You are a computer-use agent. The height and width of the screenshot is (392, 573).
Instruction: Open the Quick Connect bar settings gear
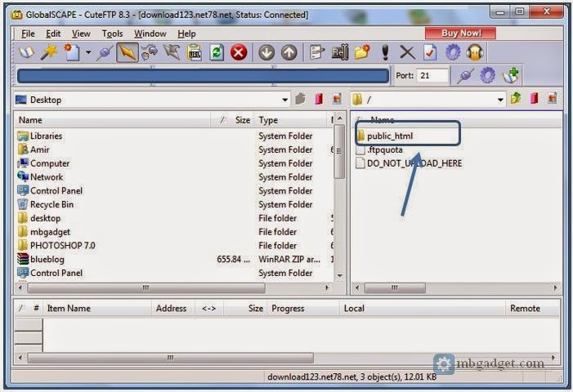tap(487, 76)
